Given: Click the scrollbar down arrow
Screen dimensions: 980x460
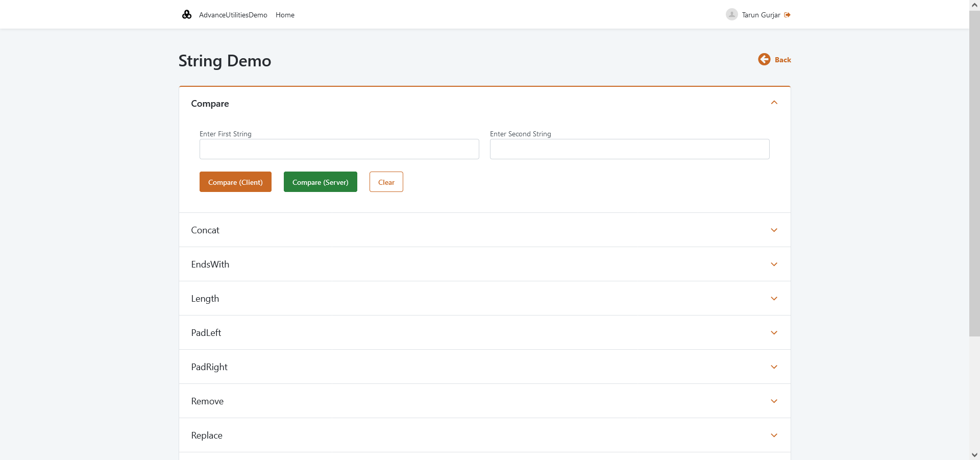Looking at the screenshot, I should 974,455.
